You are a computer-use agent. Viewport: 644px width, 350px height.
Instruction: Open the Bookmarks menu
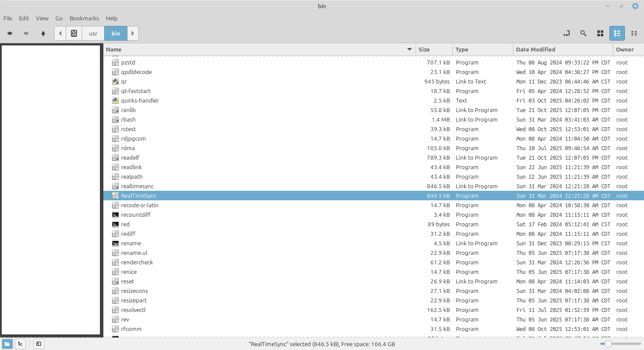(x=84, y=18)
